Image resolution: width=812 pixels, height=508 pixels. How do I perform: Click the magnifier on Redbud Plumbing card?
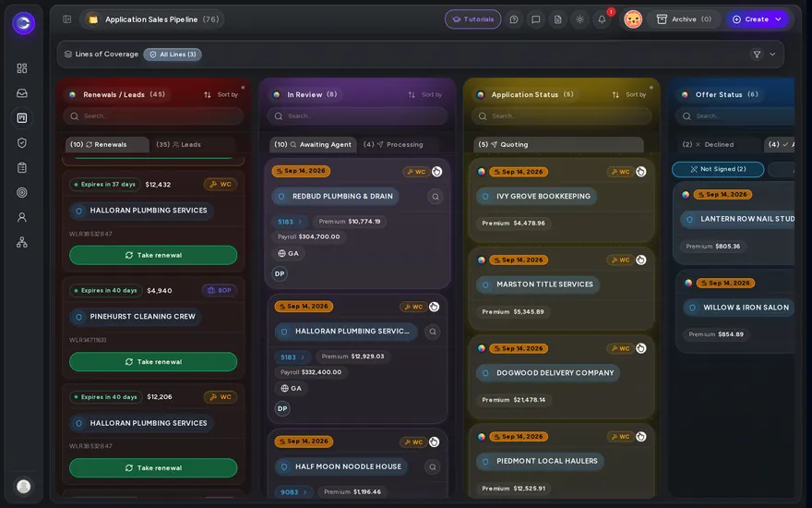(x=435, y=197)
